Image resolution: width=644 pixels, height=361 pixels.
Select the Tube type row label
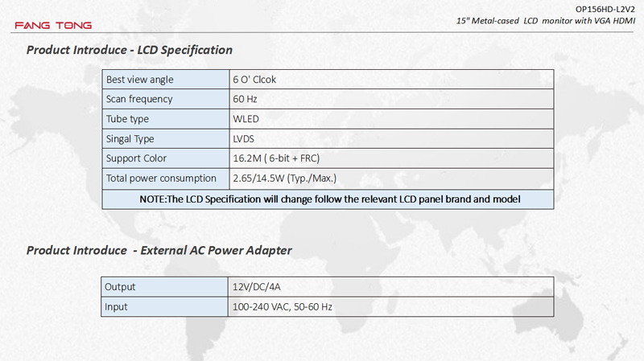click(166, 119)
